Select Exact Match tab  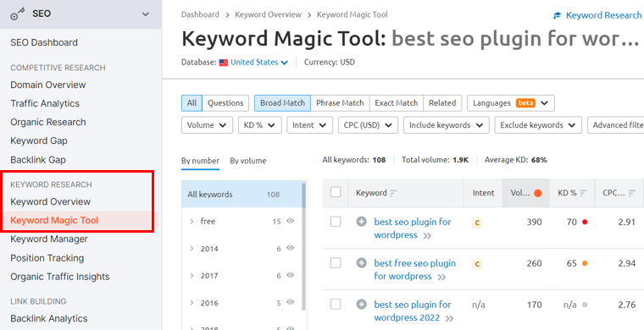(397, 103)
